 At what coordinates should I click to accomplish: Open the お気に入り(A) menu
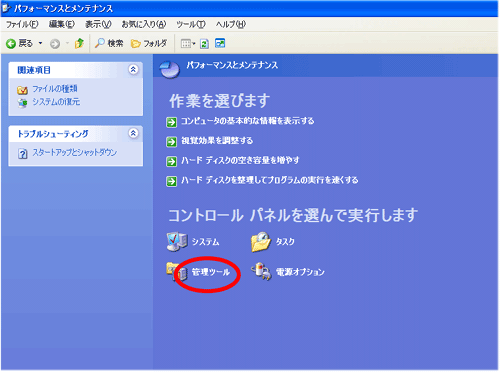144,24
